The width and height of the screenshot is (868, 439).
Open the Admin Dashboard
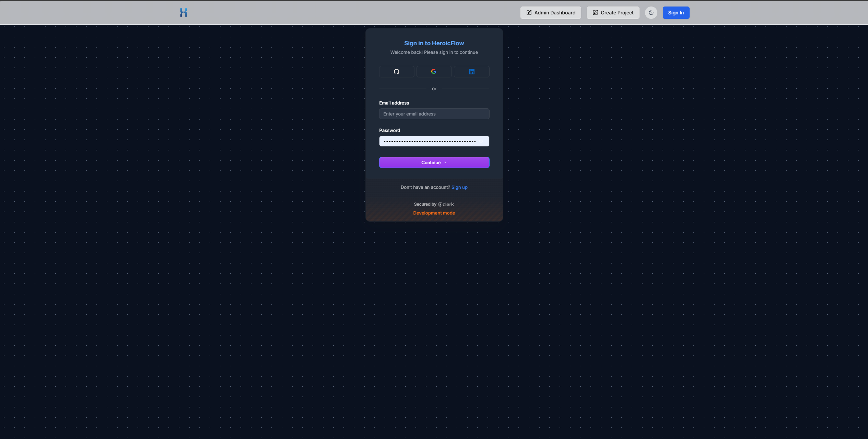(x=551, y=13)
